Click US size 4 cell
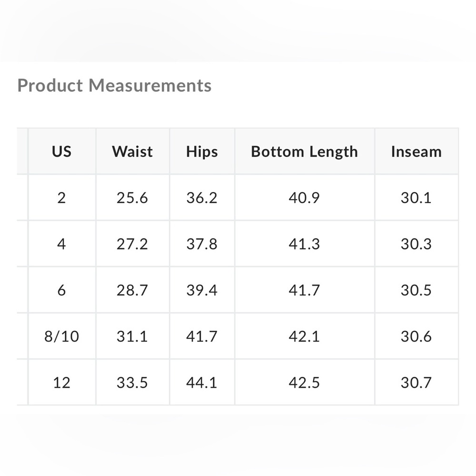This screenshot has width=476, height=476. [x=61, y=244]
